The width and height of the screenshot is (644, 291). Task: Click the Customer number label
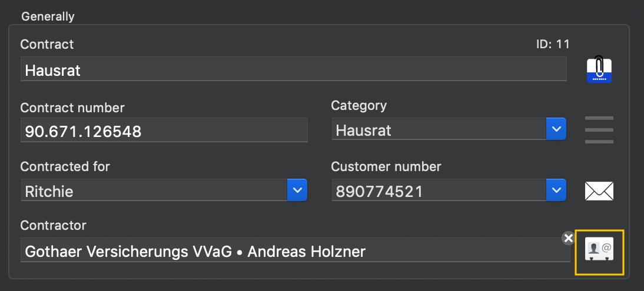386,166
